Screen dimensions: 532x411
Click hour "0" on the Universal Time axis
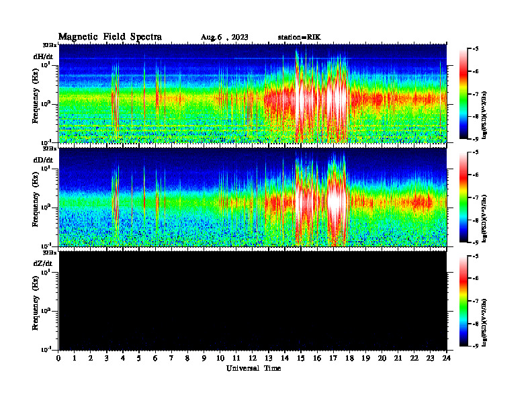click(x=58, y=359)
